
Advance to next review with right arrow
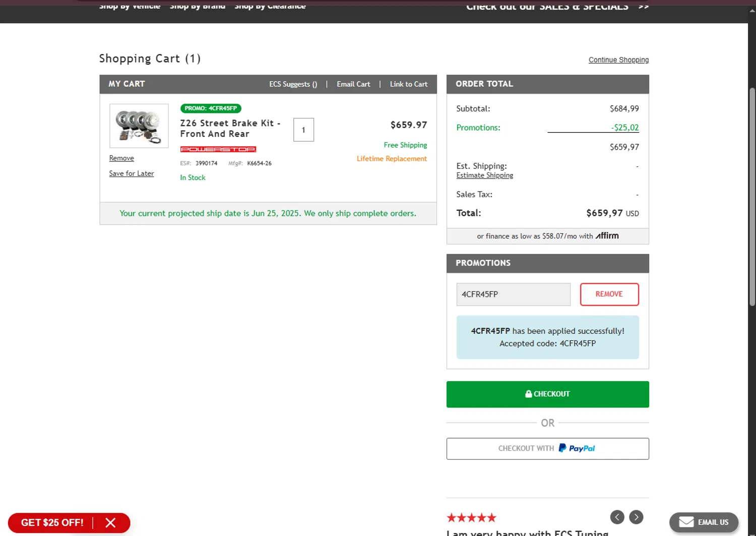click(636, 517)
